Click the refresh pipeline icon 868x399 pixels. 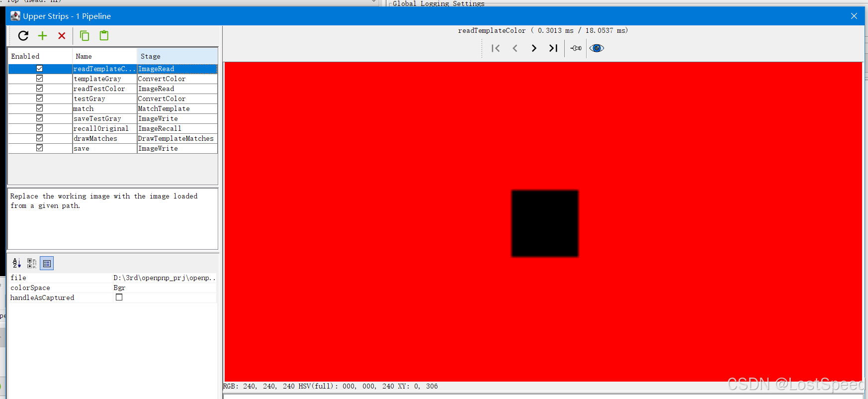click(23, 36)
